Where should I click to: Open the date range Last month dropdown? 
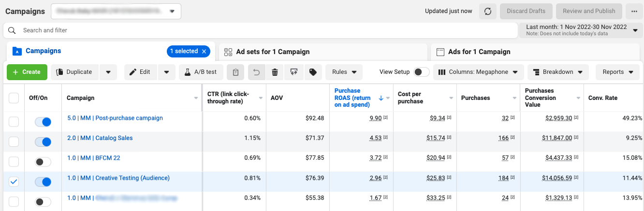click(x=581, y=30)
